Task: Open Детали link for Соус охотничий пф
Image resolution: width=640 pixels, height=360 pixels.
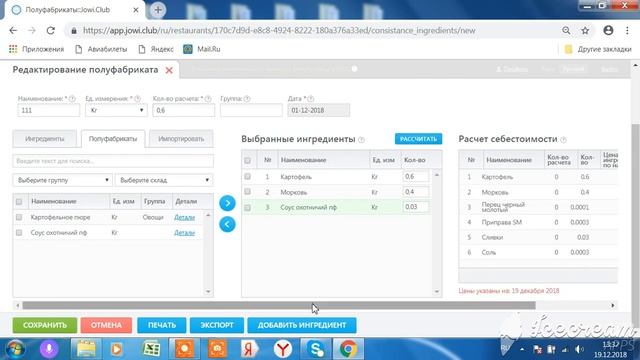Action: pos(184,233)
